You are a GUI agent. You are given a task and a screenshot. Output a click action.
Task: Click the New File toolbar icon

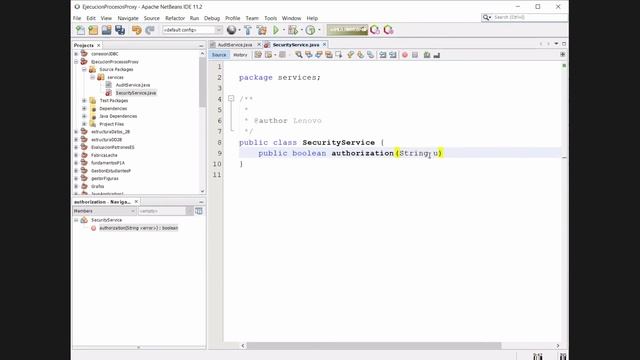[80, 30]
